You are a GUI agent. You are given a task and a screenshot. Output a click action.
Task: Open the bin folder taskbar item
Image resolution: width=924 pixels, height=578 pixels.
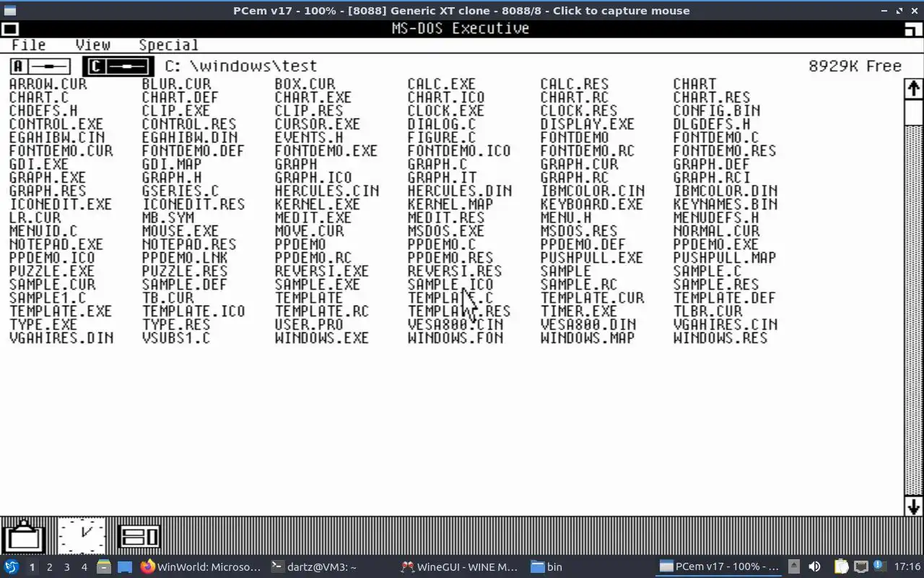547,567
